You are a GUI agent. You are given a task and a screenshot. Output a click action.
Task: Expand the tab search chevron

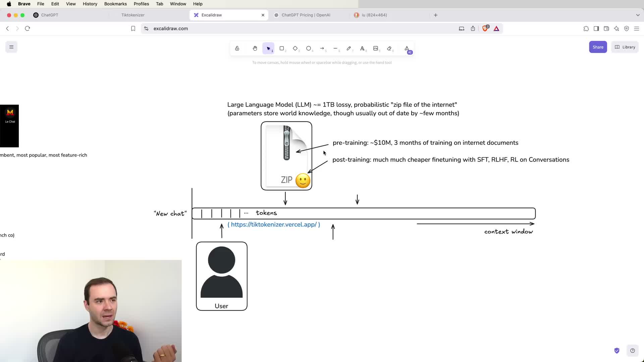638,15
